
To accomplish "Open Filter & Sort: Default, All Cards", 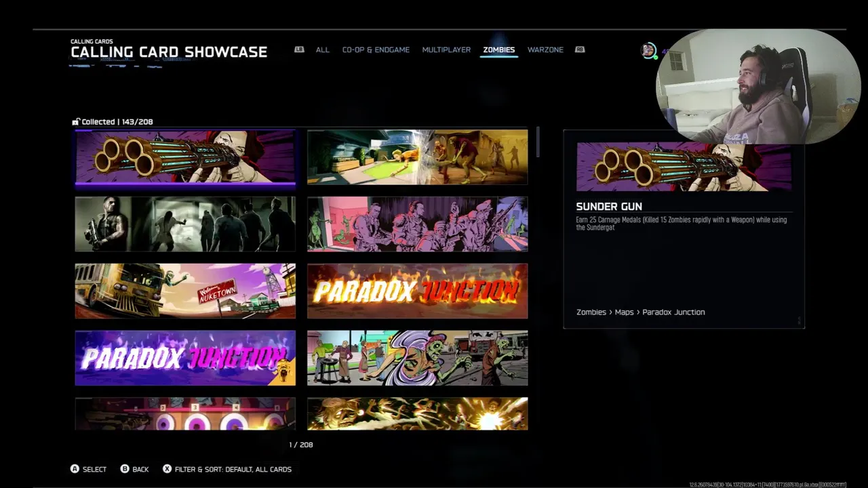I will pyautogui.click(x=233, y=469).
